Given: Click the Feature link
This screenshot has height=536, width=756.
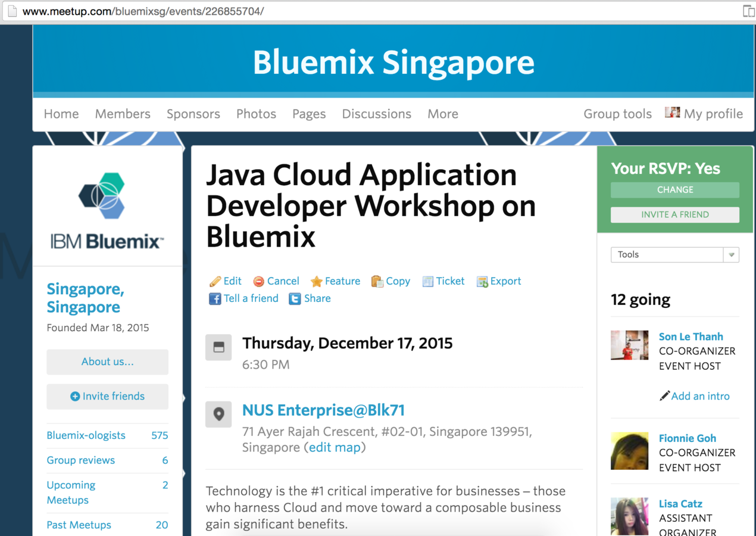Looking at the screenshot, I should (342, 281).
